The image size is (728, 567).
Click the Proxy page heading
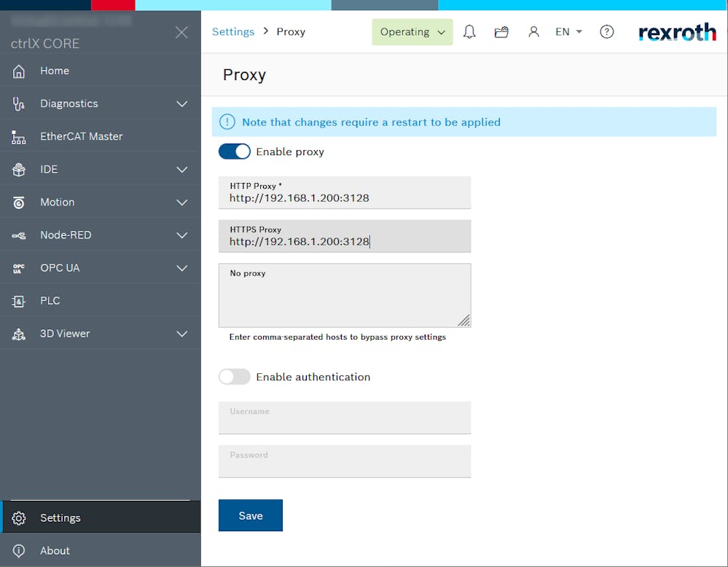tap(244, 75)
